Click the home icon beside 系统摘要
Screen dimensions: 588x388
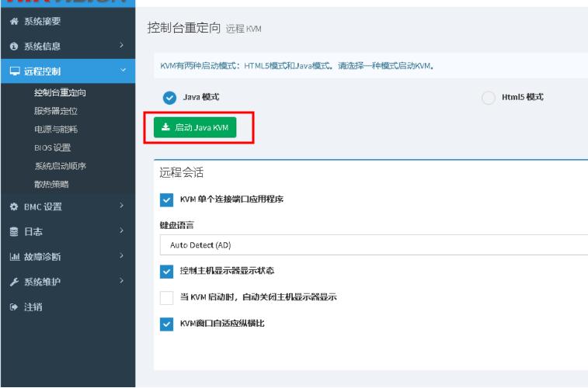point(14,22)
